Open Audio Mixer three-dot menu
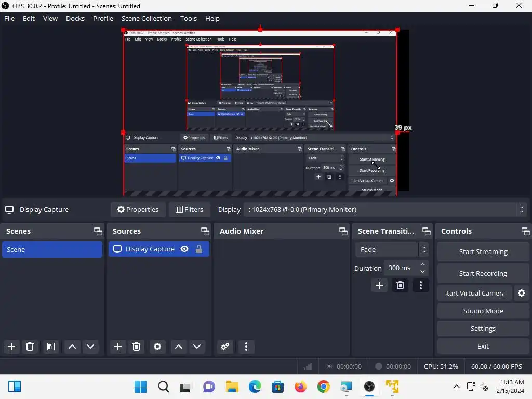Viewport: 532px width, 399px height. pos(246,347)
